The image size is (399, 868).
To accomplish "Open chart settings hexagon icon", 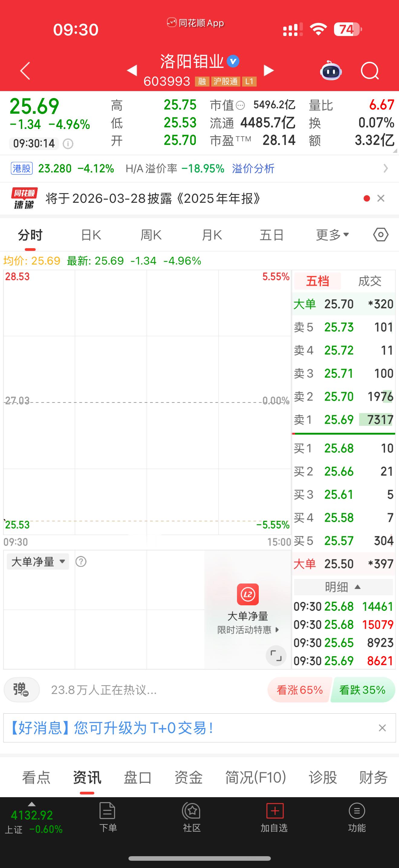I will 381,235.
